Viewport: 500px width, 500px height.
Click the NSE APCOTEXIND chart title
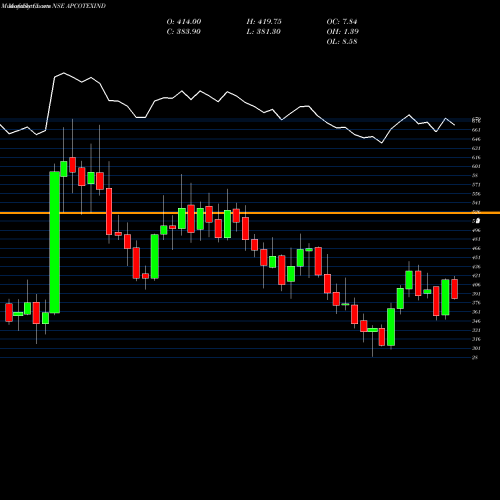[79, 6]
